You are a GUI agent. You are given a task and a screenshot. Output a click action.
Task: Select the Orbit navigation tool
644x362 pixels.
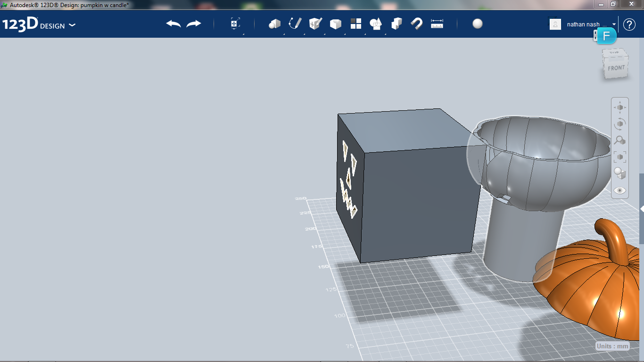tap(620, 124)
